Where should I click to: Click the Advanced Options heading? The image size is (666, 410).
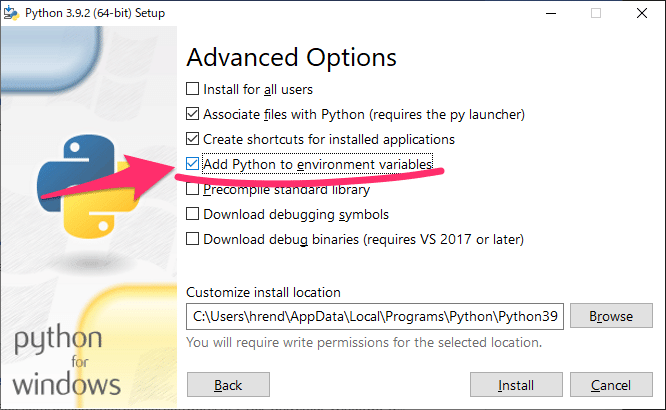[291, 57]
